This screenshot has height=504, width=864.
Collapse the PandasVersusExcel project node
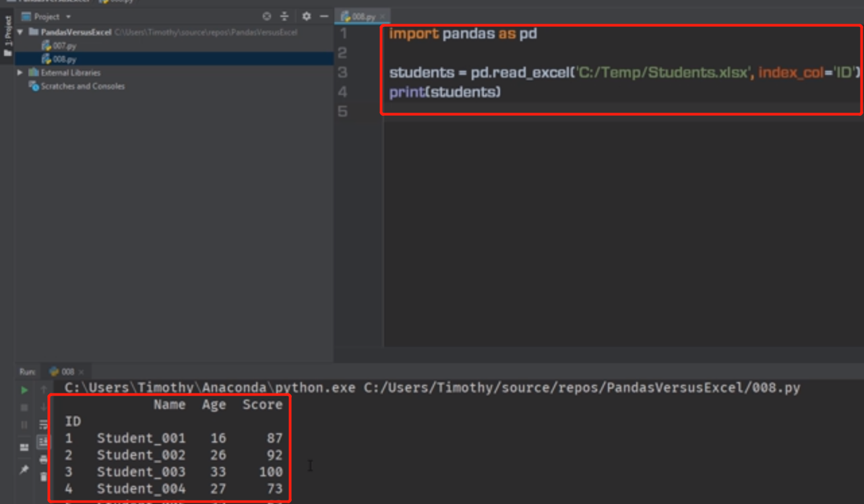point(20,32)
